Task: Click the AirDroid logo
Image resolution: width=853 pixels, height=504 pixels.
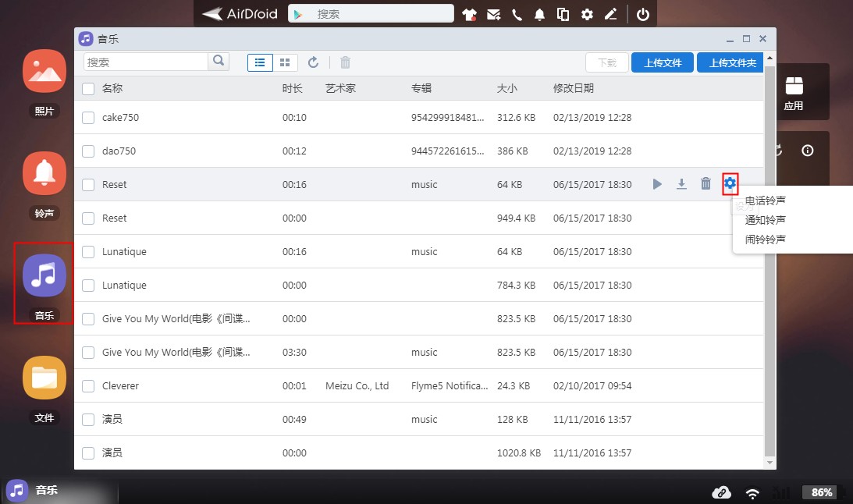Action: point(240,13)
